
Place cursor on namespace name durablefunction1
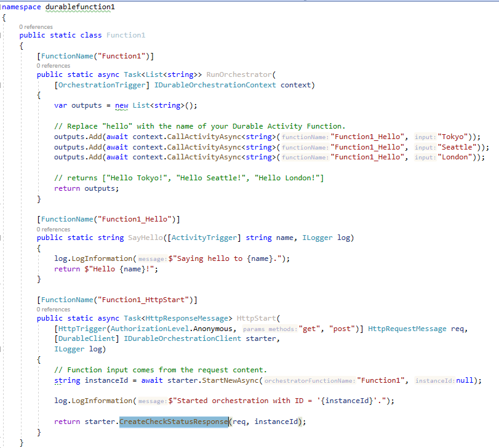(x=79, y=6)
